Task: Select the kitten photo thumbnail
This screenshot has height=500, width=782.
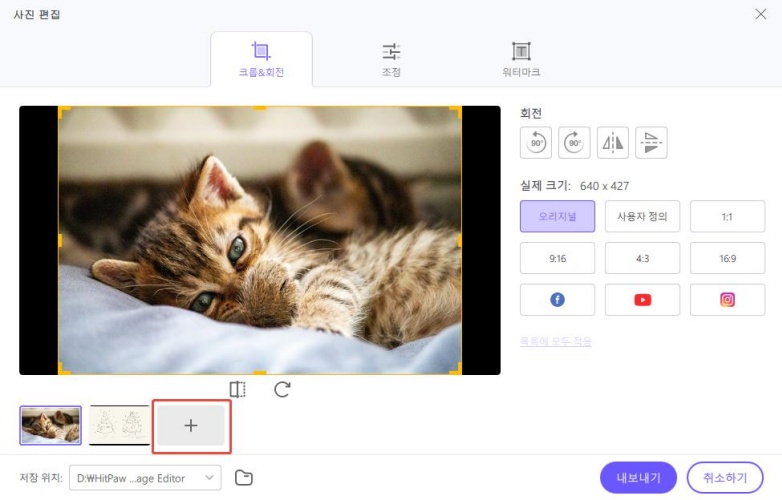Action: point(50,425)
